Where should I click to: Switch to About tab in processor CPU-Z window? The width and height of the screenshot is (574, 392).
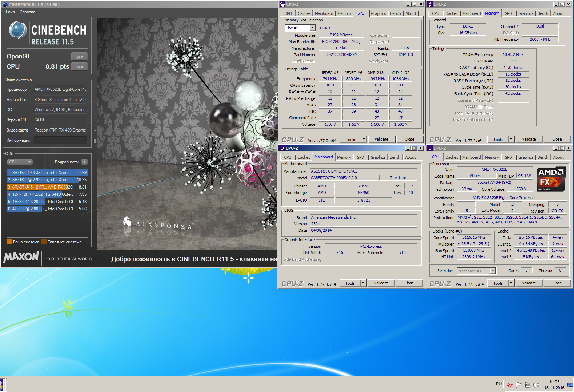coord(559,157)
